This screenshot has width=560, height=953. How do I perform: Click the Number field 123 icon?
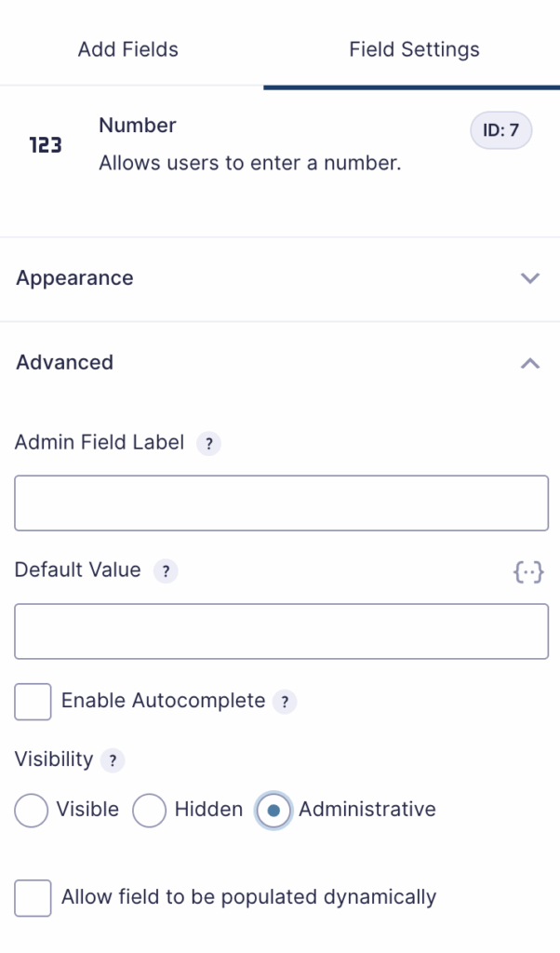tap(45, 145)
